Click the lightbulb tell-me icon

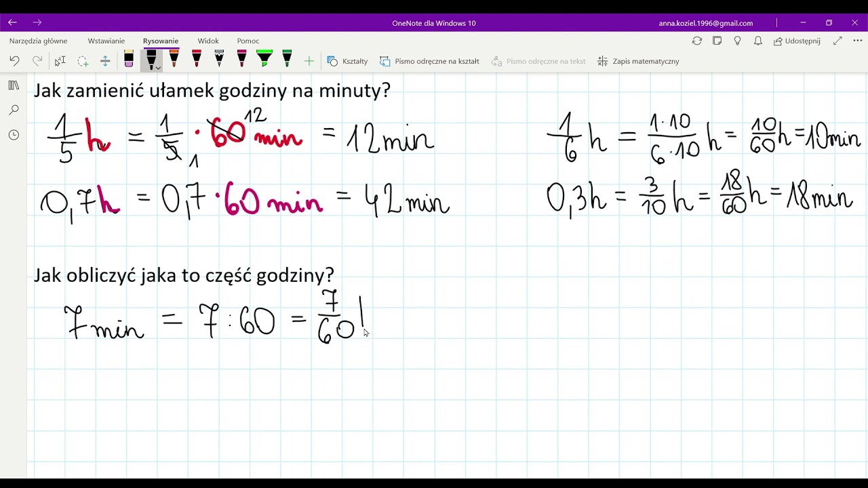tap(738, 41)
